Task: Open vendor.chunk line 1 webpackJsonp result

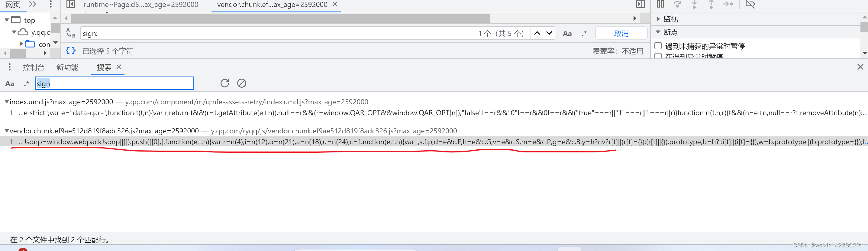Action: point(434,142)
